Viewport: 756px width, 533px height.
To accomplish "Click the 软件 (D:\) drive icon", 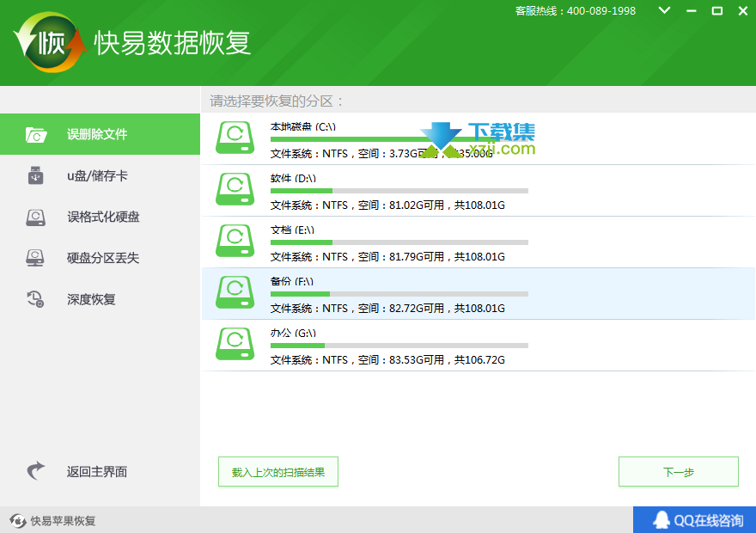I will pos(235,189).
